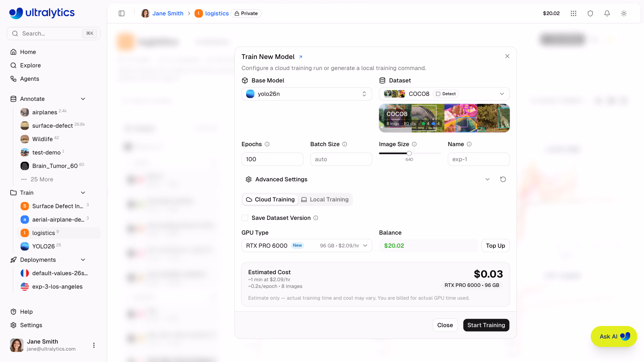Show Image Size info icon
This screenshot has width=644, height=362.
pyautogui.click(x=414, y=144)
